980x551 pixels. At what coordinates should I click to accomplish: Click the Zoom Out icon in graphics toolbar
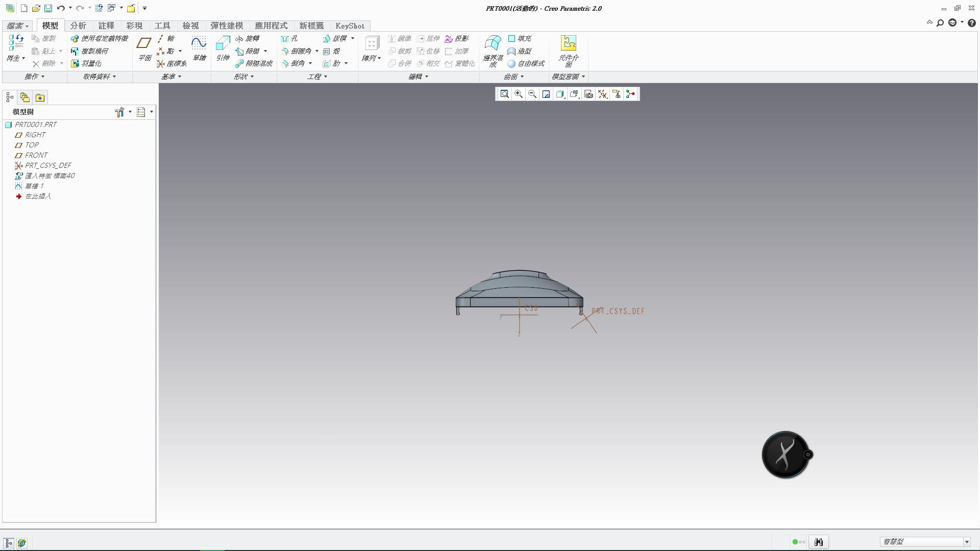click(532, 94)
